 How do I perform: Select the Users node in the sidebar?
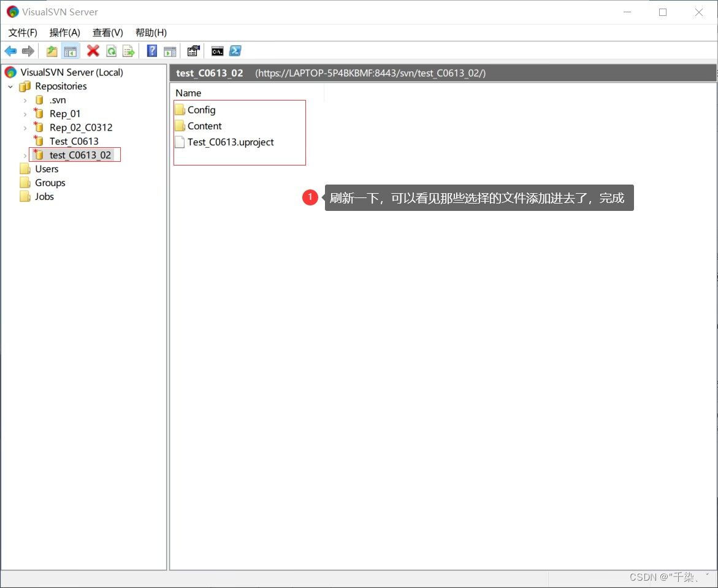pos(46,169)
